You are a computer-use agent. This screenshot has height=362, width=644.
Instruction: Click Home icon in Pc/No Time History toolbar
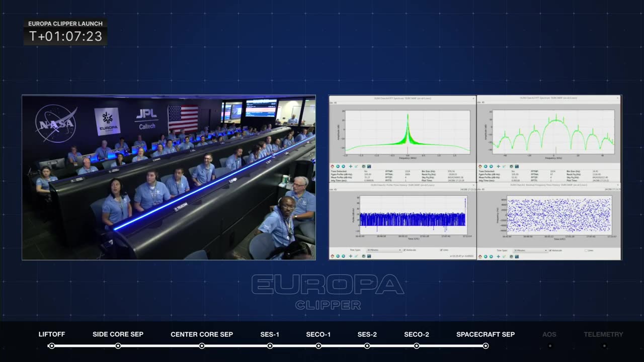(x=333, y=256)
